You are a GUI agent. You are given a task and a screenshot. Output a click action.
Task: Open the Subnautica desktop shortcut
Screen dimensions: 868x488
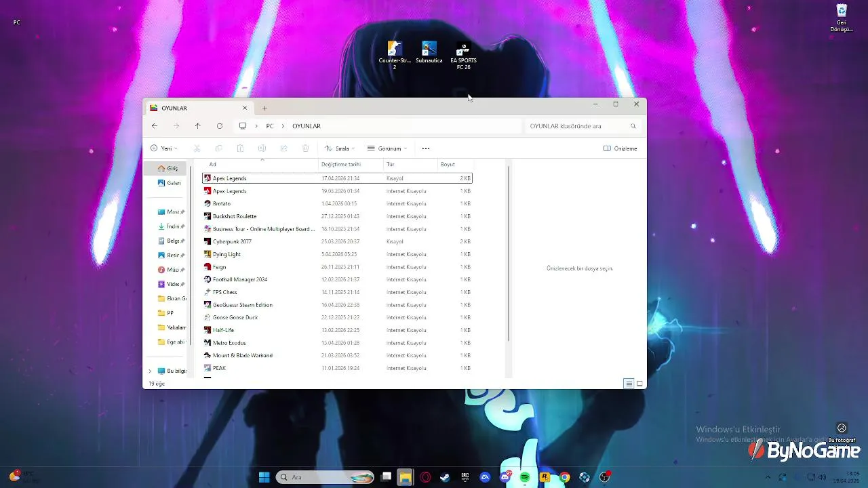point(429,53)
